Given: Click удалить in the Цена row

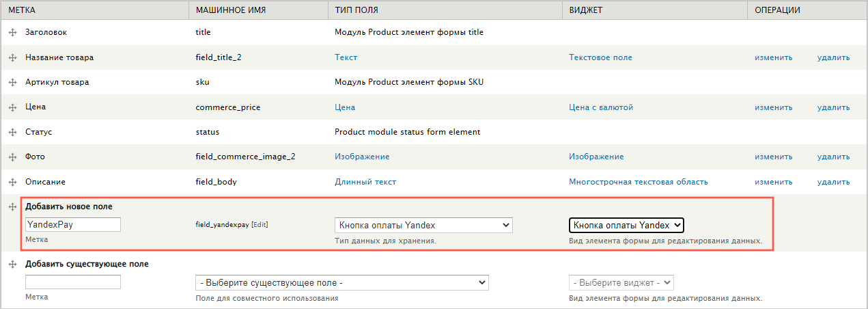Looking at the screenshot, I should click(833, 107).
